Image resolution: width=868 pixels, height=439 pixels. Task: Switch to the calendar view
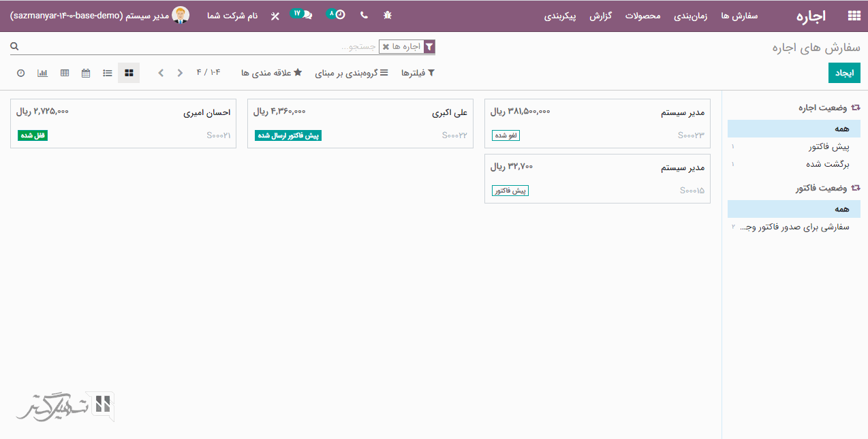(x=86, y=73)
